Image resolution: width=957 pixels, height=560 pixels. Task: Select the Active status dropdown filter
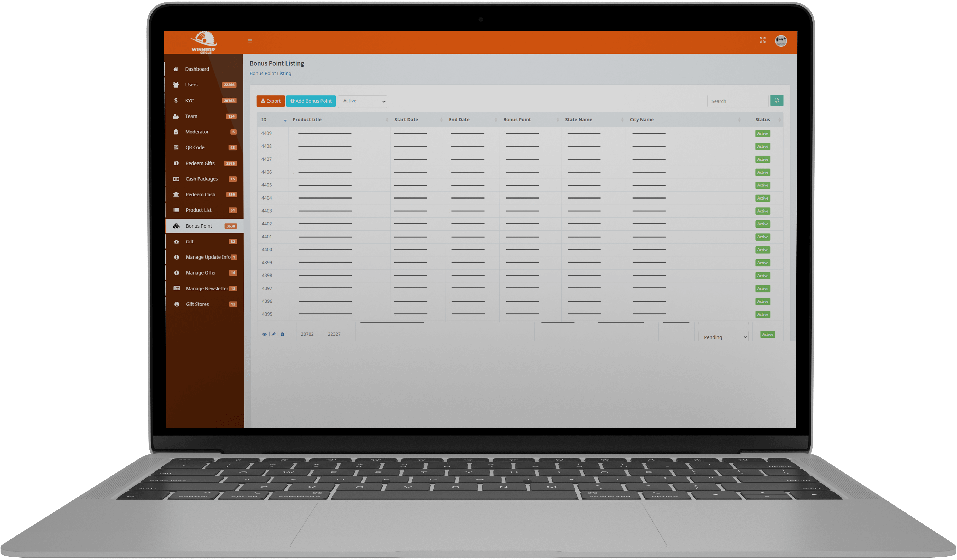pyautogui.click(x=363, y=101)
